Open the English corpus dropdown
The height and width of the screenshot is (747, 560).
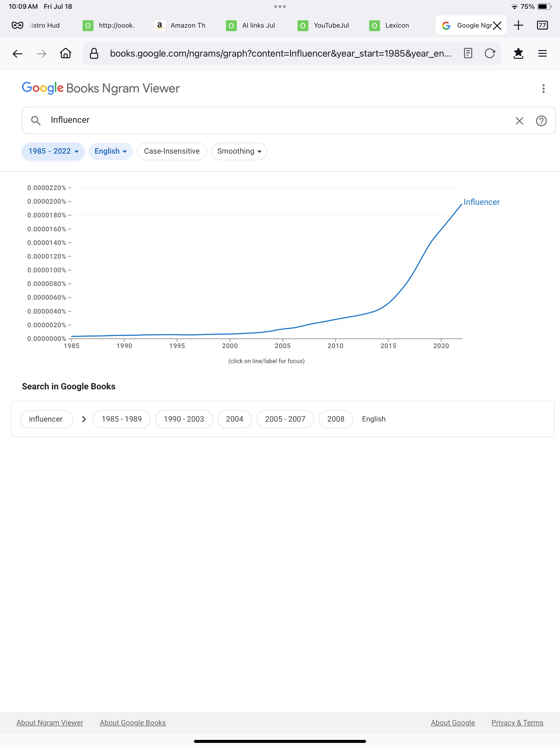(110, 151)
